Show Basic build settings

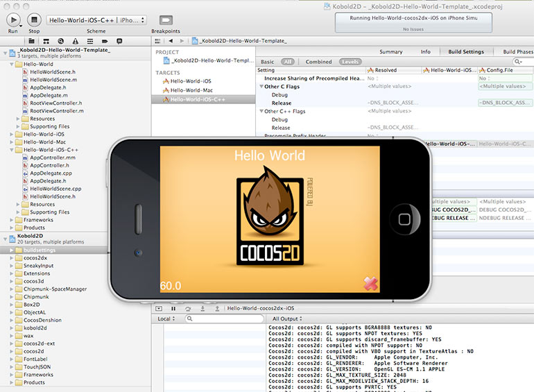tap(267, 62)
